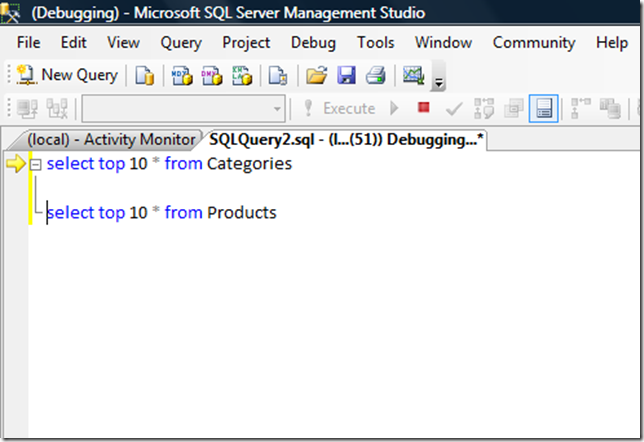Click Display Estimated Execution Plan icon
The height and width of the screenshot is (442, 644).
[484, 108]
